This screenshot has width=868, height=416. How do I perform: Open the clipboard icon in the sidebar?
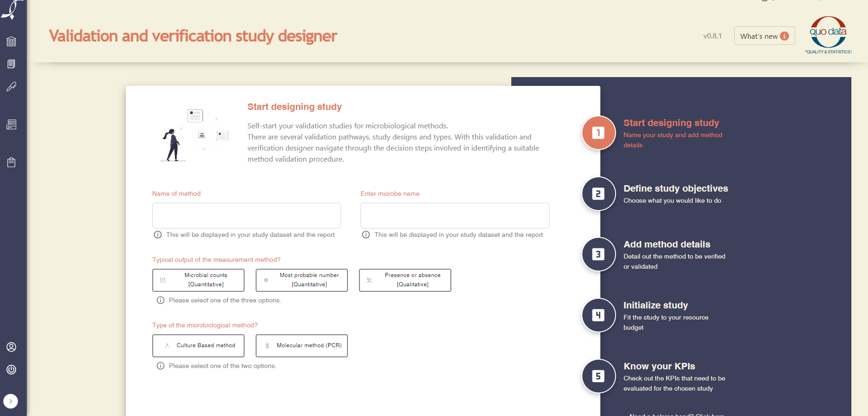click(x=12, y=162)
